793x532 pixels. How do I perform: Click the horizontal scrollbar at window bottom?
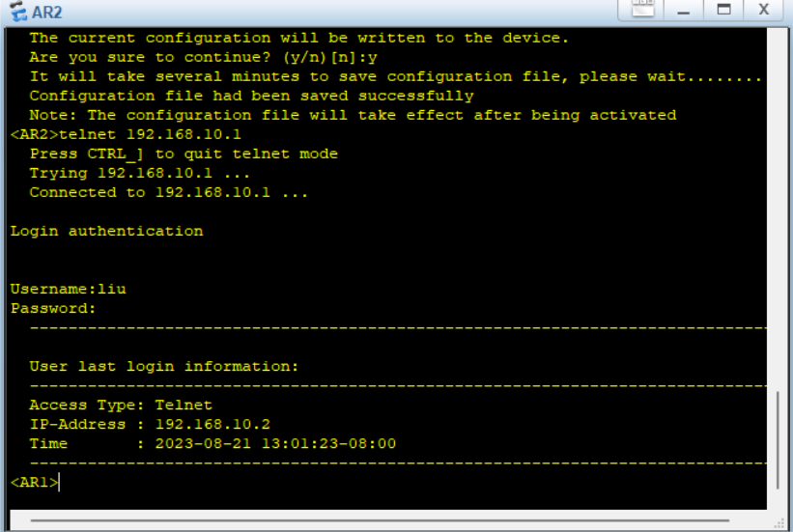[386, 521]
